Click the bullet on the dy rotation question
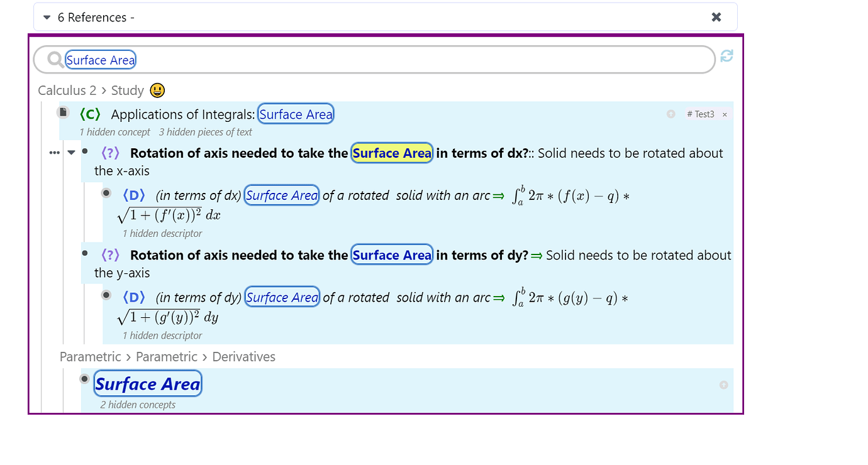 pos(86,253)
